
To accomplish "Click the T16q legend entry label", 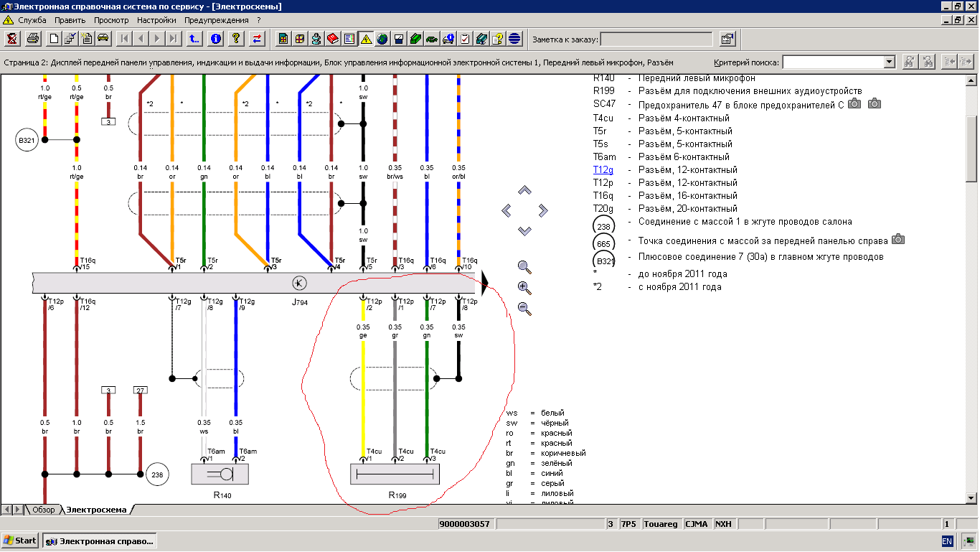I will (x=603, y=196).
